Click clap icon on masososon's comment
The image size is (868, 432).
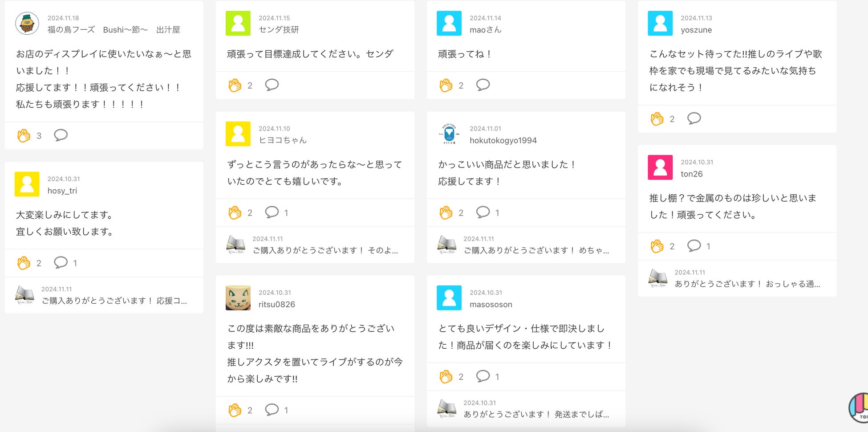(446, 377)
